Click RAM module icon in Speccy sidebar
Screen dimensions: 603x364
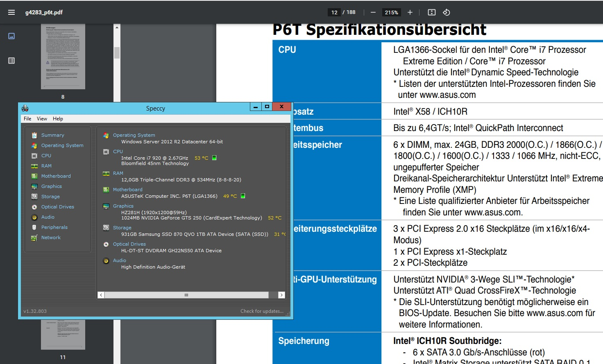click(34, 166)
